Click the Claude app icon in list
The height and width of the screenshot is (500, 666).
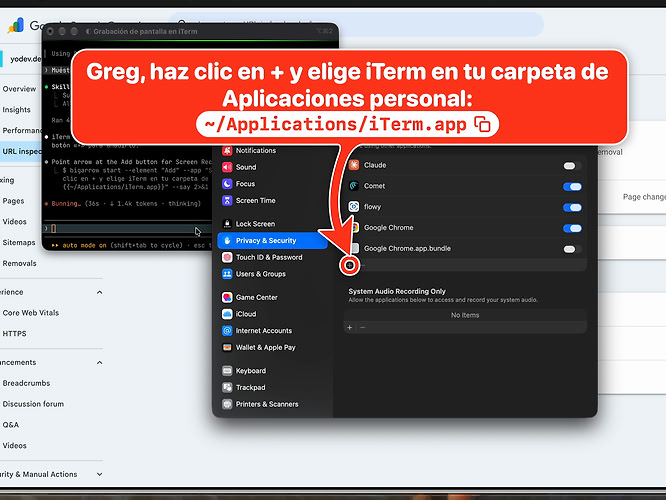click(354, 165)
